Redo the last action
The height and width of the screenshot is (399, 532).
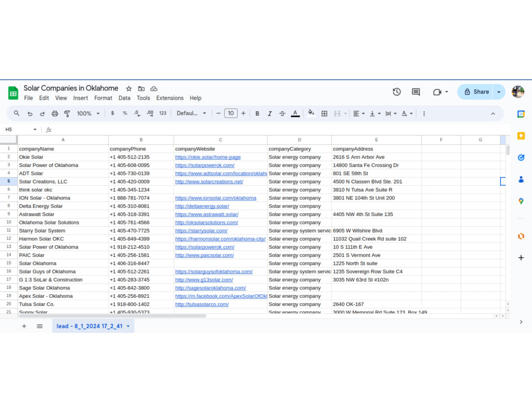(42, 114)
